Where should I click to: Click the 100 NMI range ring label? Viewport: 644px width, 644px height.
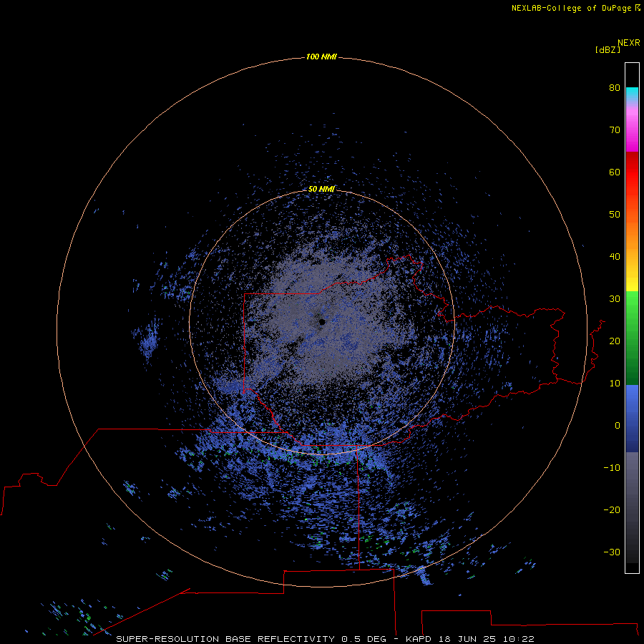[321, 57]
